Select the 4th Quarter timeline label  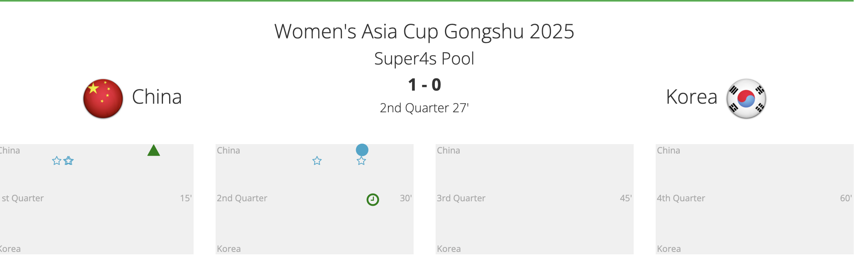[681, 198]
